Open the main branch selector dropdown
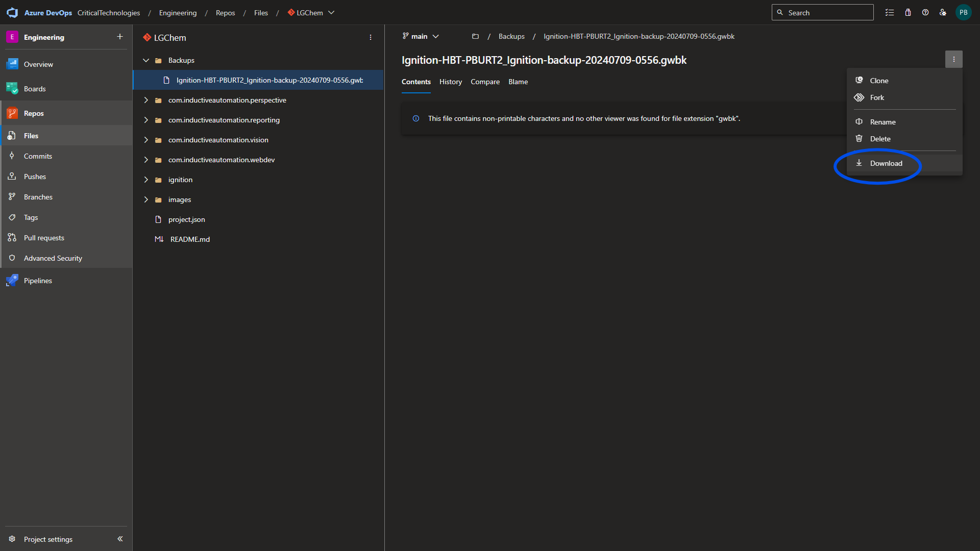Image resolution: width=980 pixels, height=551 pixels. (x=421, y=36)
